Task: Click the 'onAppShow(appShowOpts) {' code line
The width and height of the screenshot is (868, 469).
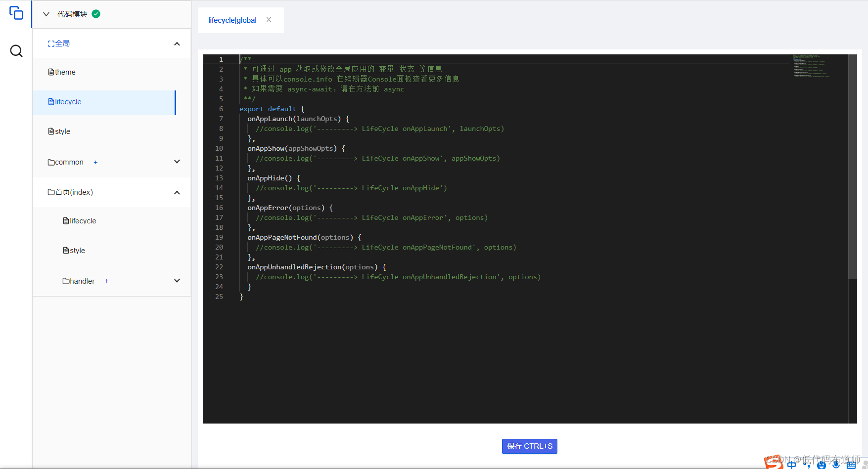Action: tap(296, 148)
